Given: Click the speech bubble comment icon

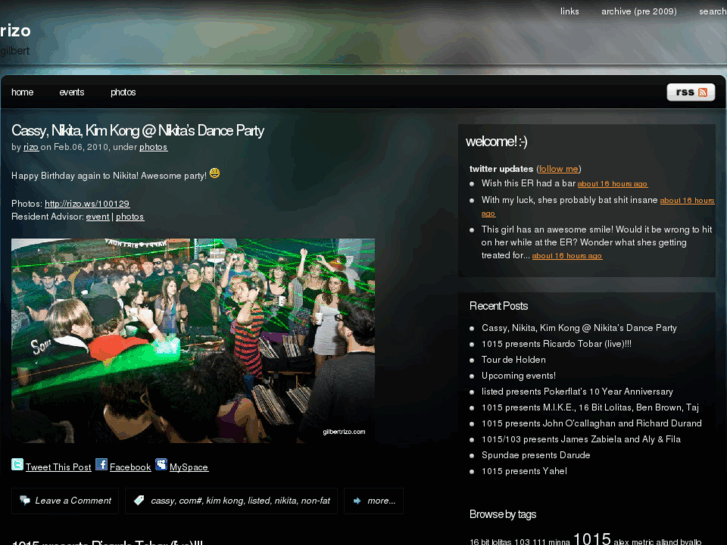Looking at the screenshot, I should pyautogui.click(x=25, y=500).
